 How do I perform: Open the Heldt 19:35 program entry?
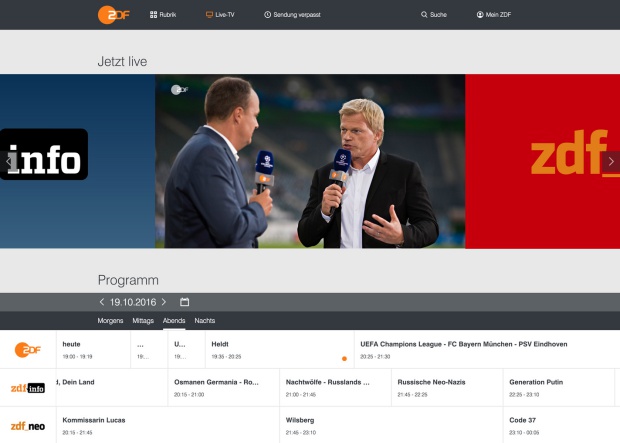click(x=280, y=350)
